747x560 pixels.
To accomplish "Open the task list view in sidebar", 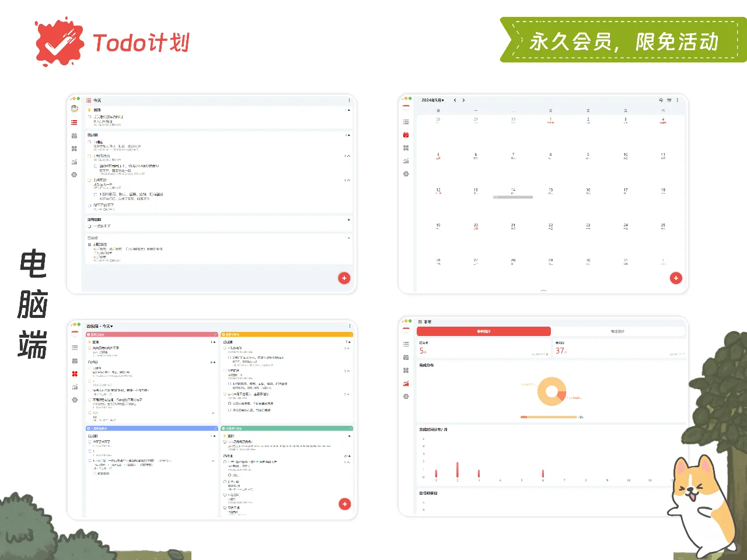I will (74, 123).
